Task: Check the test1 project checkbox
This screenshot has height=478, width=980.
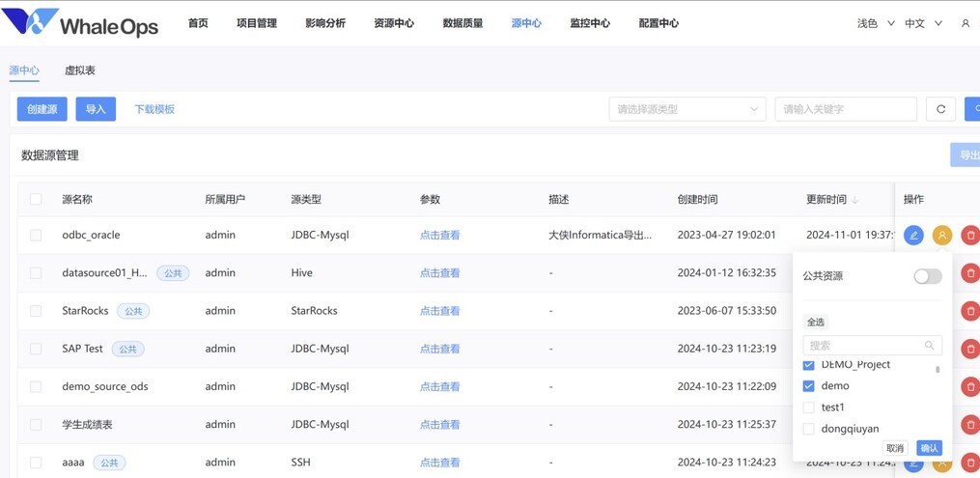Action: 809,408
